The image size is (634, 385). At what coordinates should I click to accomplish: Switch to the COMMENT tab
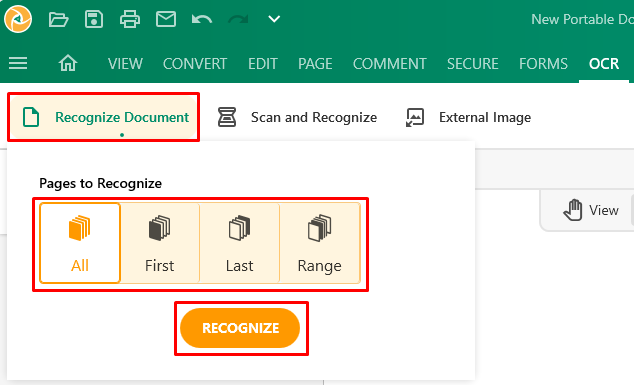(389, 63)
